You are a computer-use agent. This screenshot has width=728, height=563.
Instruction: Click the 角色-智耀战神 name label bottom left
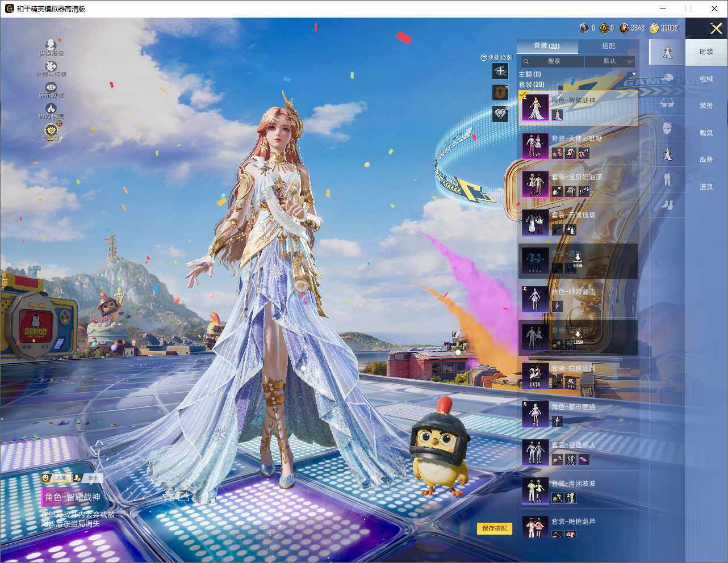tap(73, 497)
